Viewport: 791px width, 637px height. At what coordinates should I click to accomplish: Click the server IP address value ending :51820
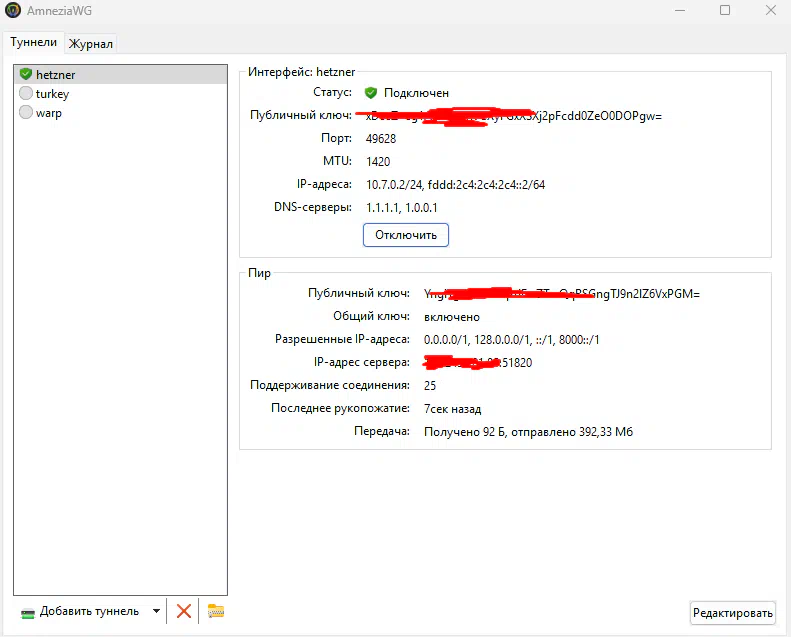click(x=478, y=363)
